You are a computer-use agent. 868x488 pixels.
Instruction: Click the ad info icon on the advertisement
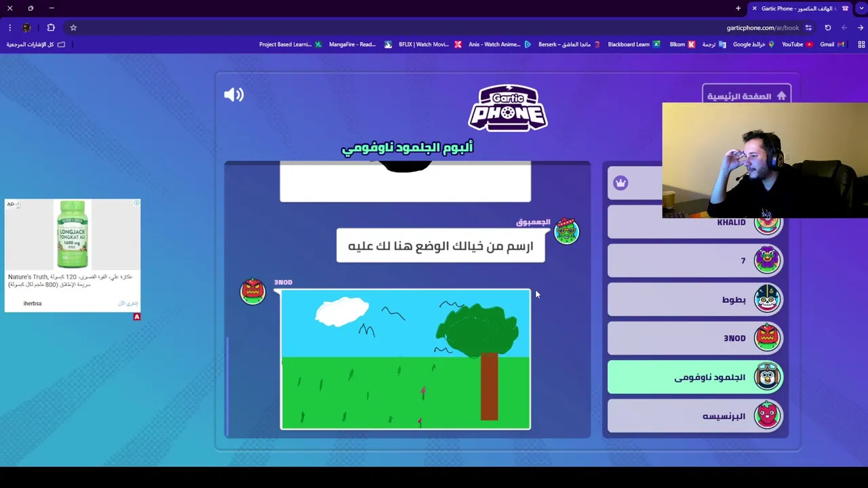pyautogui.click(x=136, y=203)
